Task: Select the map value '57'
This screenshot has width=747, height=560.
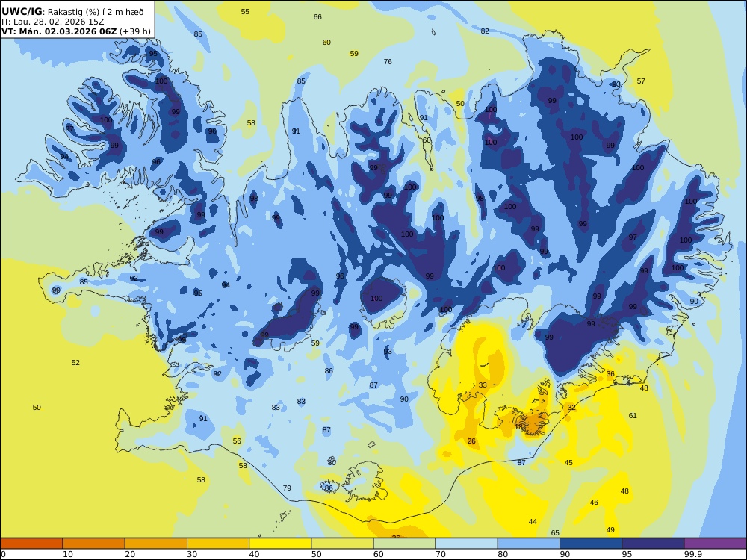Action: [x=641, y=81]
